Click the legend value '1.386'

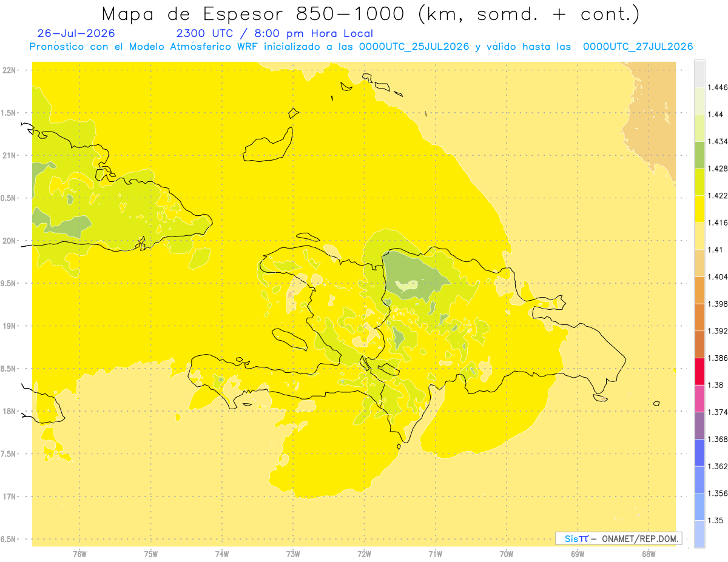(718, 358)
